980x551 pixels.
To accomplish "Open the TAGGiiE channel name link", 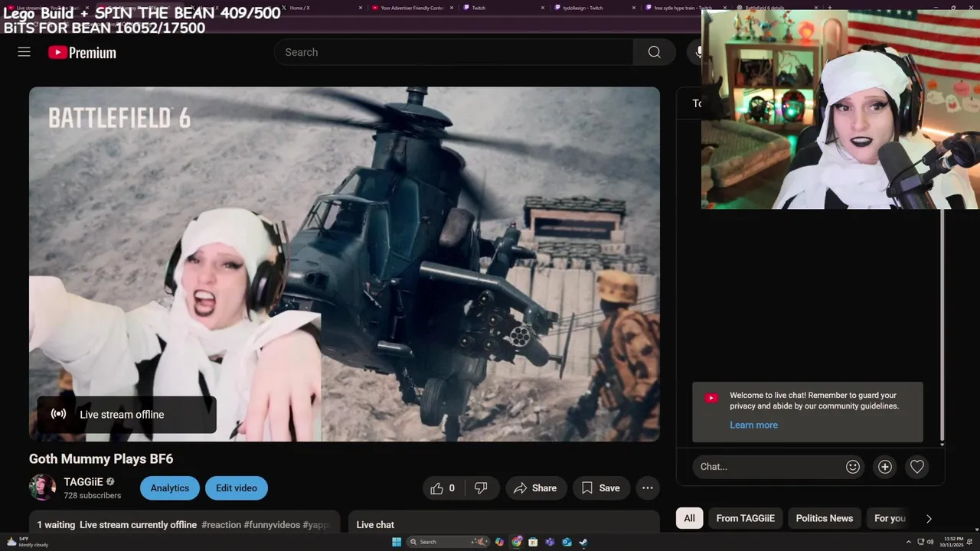I will click(x=83, y=482).
